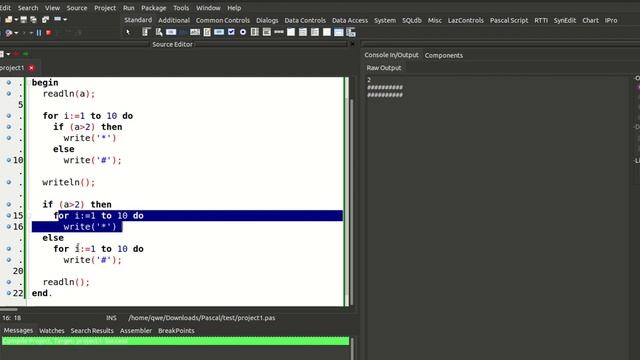The image size is (640, 360).
Task: Pick TCheckBox component from Standard palette
Action: (231, 32)
